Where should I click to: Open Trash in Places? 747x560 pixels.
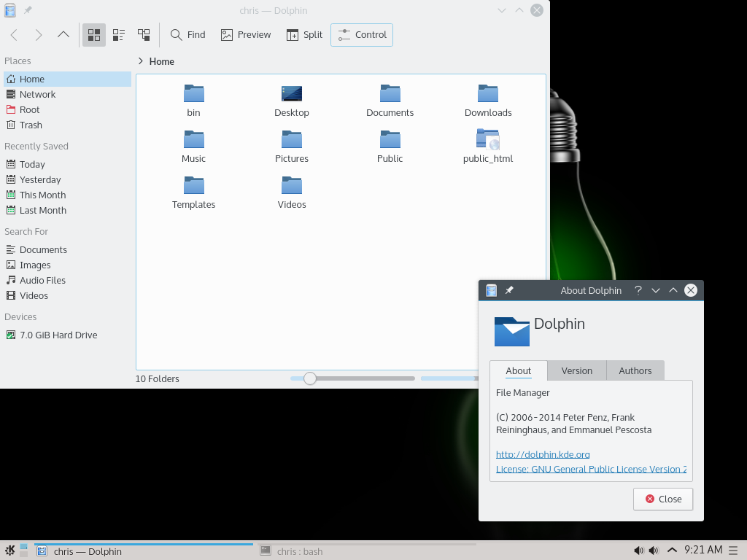click(67, 125)
